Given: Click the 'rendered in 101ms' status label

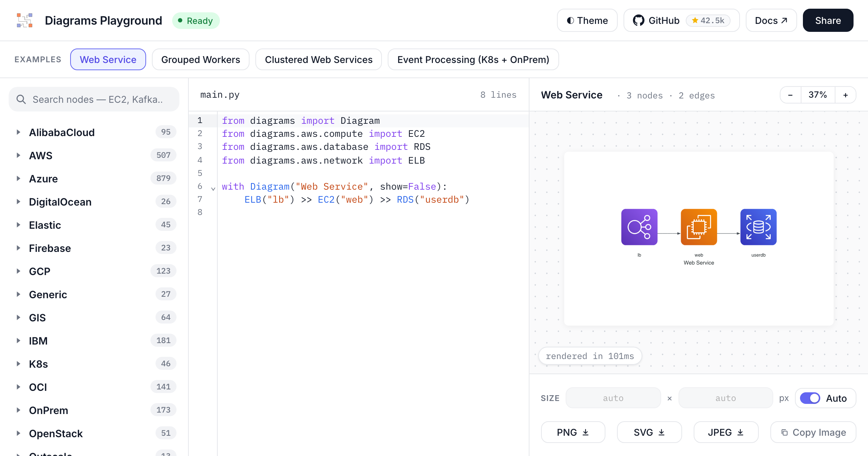Looking at the screenshot, I should [590, 356].
